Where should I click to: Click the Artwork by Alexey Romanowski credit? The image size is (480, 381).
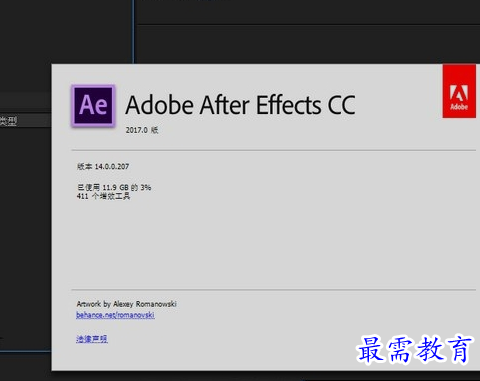(x=126, y=304)
